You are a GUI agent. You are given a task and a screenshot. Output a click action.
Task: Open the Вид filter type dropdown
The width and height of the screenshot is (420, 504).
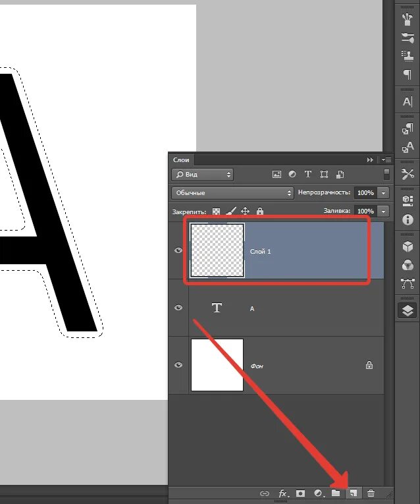click(202, 175)
